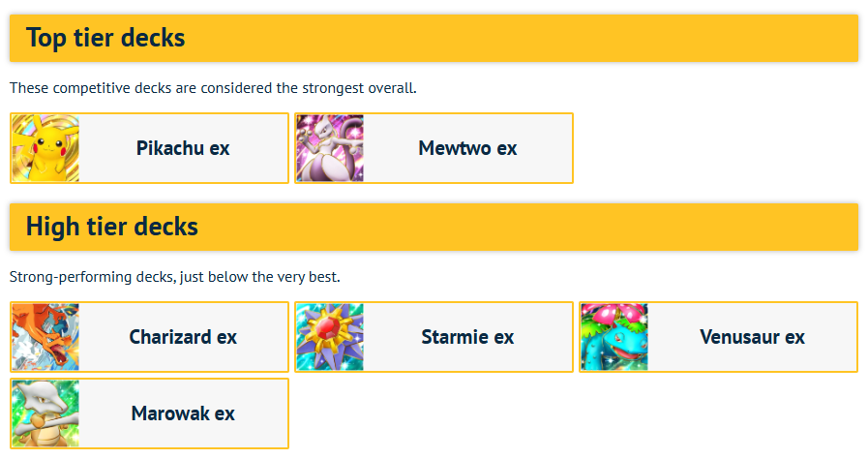This screenshot has width=868, height=459.
Task: Select the yellow Top tier header bar
Action: point(434,38)
